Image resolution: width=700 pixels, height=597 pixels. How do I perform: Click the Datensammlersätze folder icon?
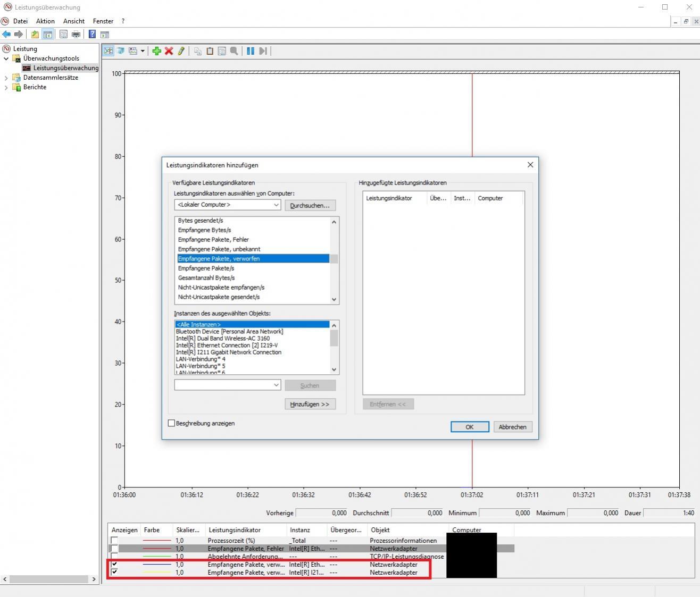click(16, 78)
